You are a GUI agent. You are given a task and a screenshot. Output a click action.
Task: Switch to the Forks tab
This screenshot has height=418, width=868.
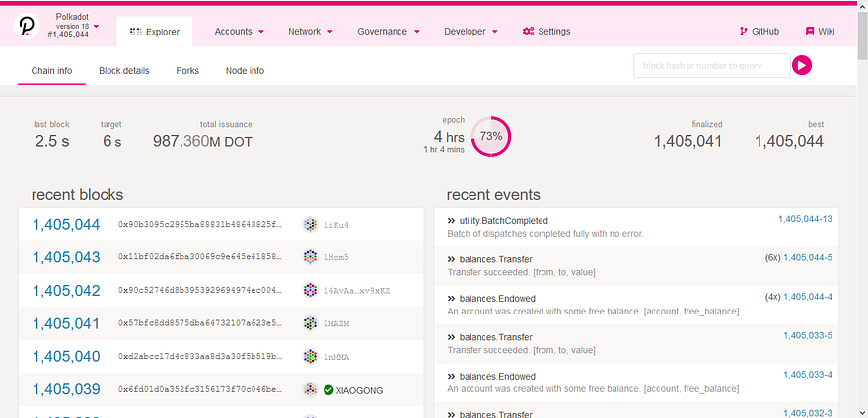tap(187, 71)
